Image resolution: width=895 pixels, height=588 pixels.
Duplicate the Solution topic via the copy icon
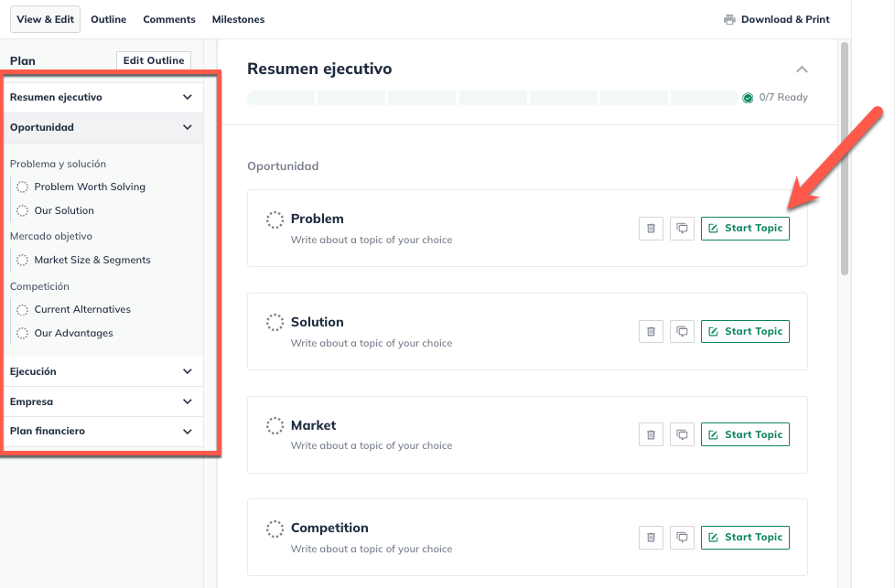[x=682, y=331]
